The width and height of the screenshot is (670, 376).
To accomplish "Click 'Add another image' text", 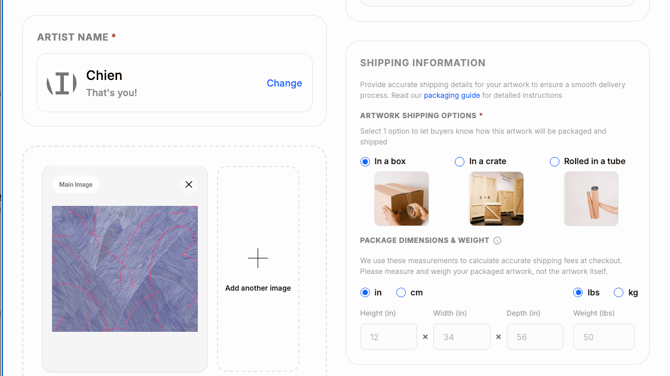I will [x=258, y=288].
